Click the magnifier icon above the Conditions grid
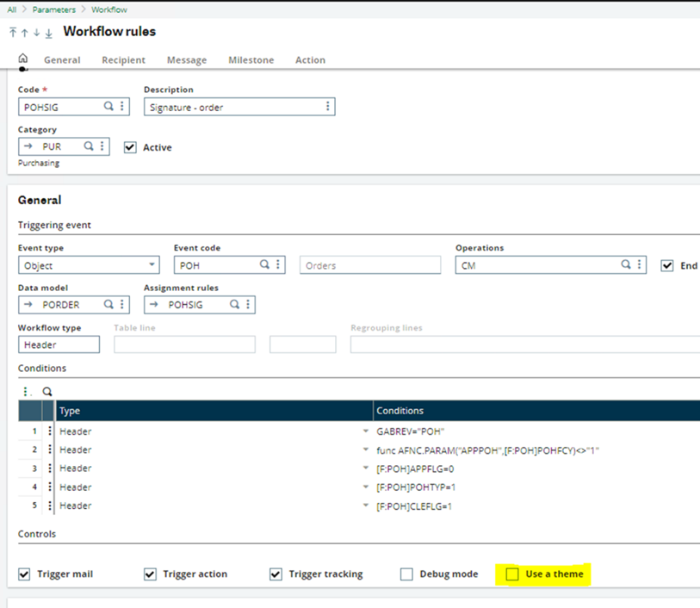This screenshot has width=700, height=608. [x=47, y=391]
